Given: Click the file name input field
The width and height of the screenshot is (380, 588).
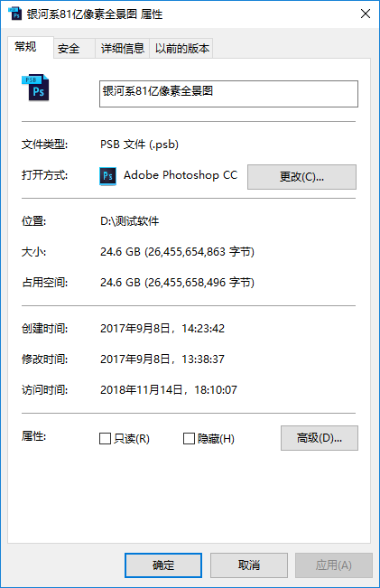Looking at the screenshot, I should click(228, 94).
